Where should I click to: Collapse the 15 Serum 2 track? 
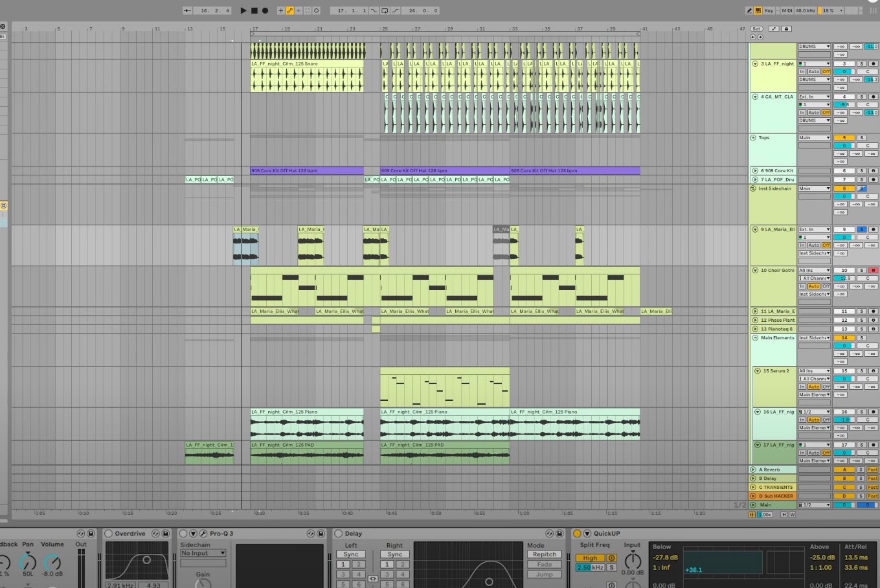click(x=758, y=371)
